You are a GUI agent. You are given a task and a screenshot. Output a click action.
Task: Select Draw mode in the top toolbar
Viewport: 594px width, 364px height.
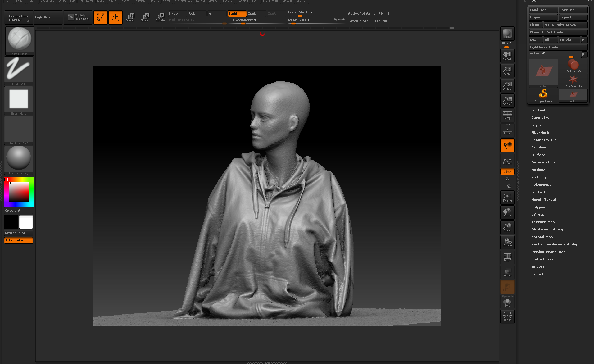pyautogui.click(x=115, y=17)
